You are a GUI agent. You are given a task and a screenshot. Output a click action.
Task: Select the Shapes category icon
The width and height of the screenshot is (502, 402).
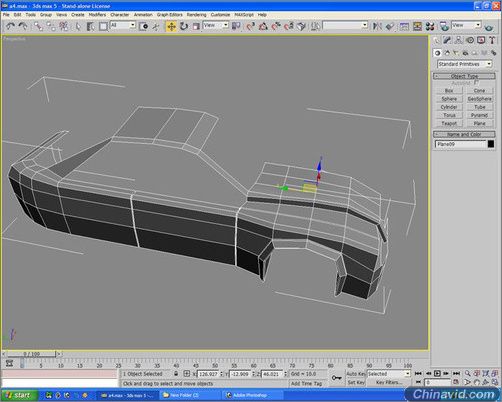click(447, 53)
